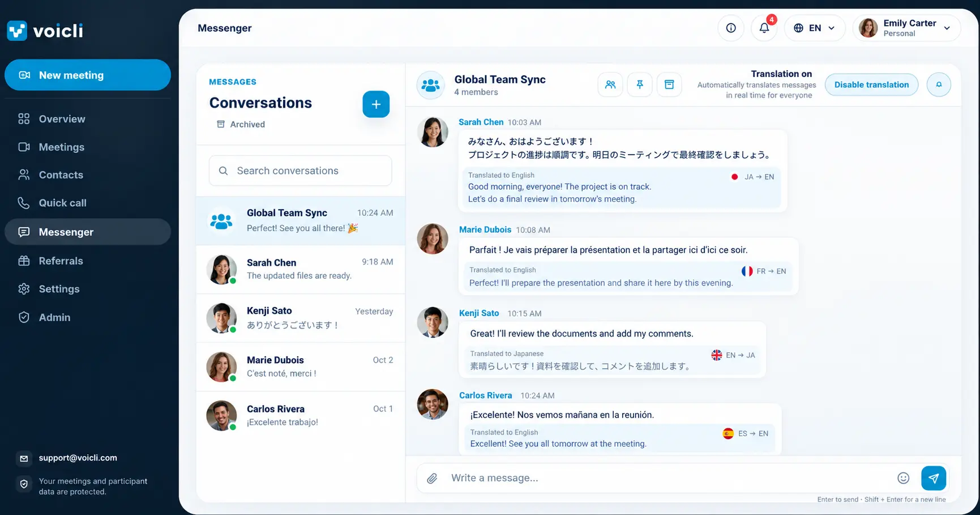The height and width of the screenshot is (515, 980).
Task: Click Marie Dubois name in chat
Action: tap(485, 229)
